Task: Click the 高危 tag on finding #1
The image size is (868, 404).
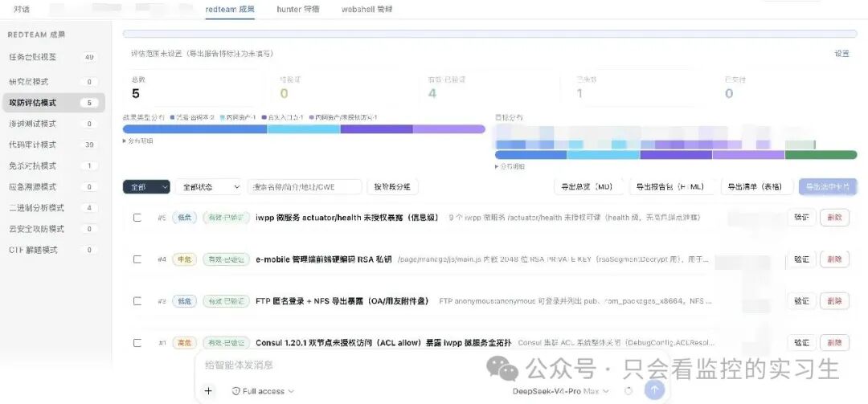Action: [184, 343]
